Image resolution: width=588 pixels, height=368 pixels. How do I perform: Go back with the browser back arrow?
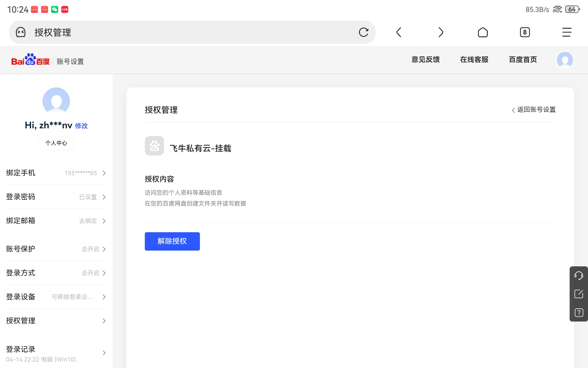pyautogui.click(x=399, y=32)
